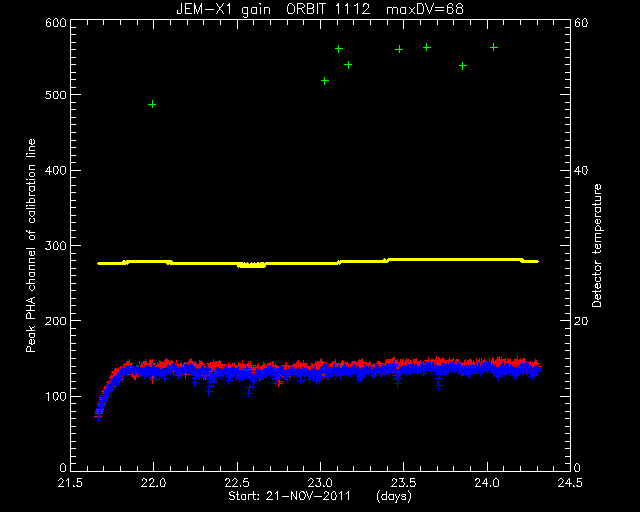Click the green plus marker near day 22.0
Viewport: 640px width, 512px height.
point(152,105)
